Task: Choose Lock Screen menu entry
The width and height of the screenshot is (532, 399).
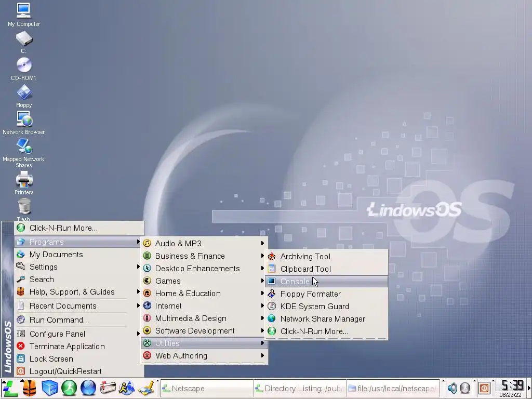Action: coord(78,359)
